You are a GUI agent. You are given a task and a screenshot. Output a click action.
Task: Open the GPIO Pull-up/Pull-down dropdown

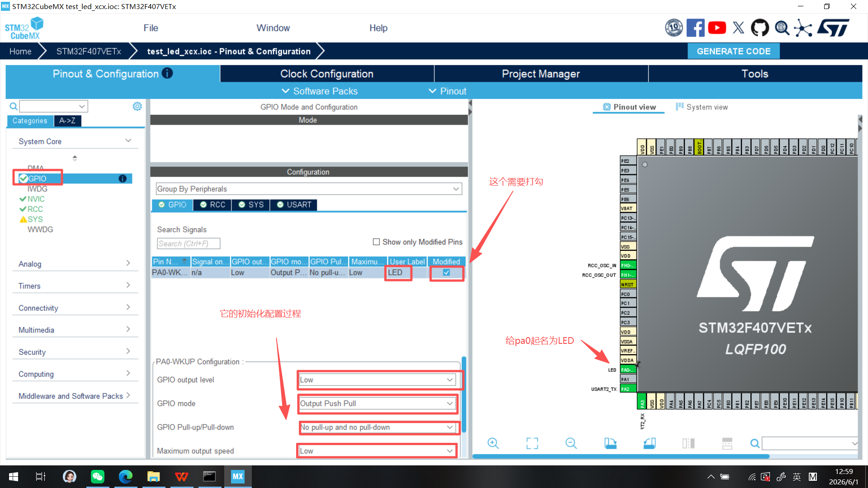[x=377, y=427]
